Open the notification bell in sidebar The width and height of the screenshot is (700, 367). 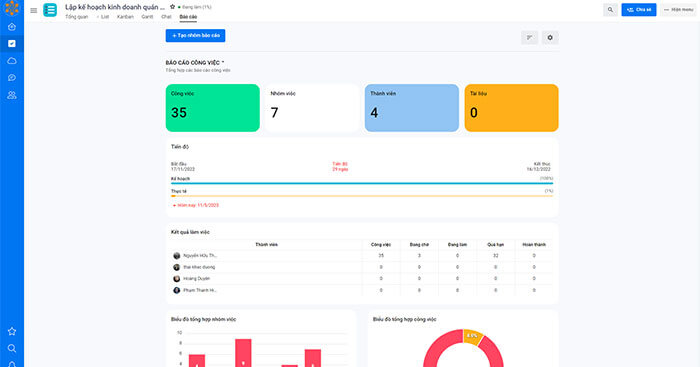coord(12,364)
